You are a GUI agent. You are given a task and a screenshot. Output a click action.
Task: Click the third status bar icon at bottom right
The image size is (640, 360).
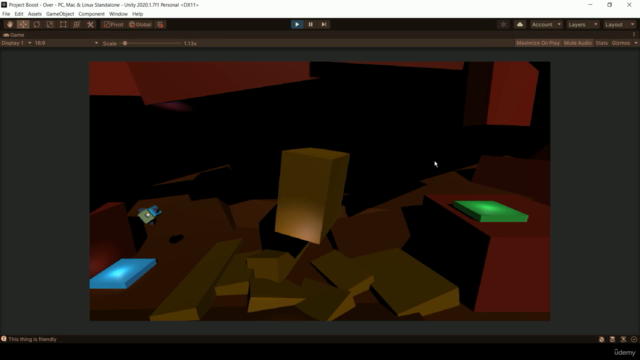(623, 339)
